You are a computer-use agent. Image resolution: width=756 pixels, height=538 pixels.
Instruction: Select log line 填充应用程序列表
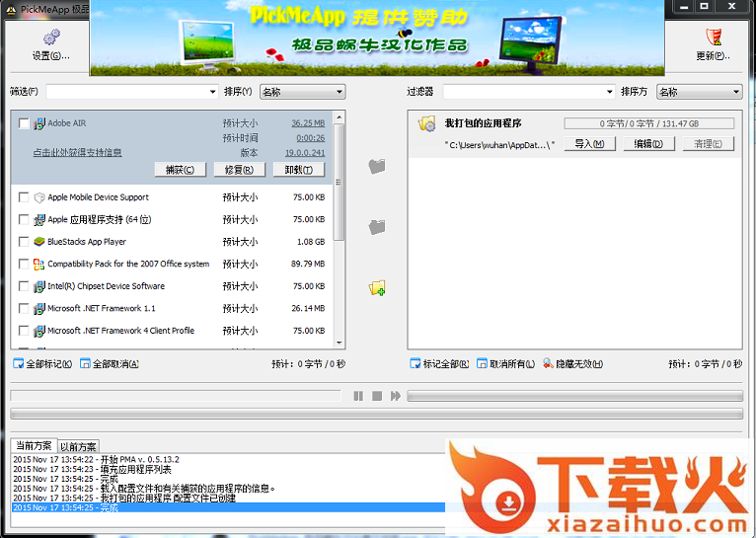pyautogui.click(x=92, y=469)
